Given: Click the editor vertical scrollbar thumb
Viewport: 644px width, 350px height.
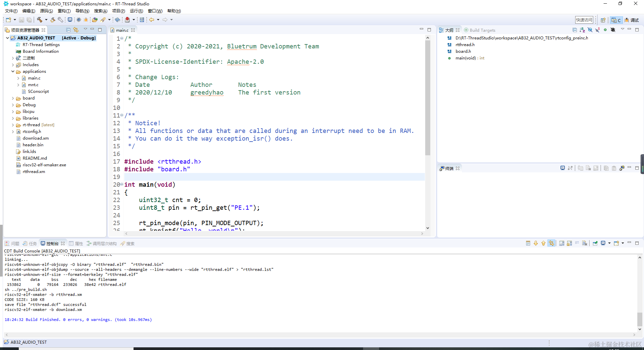Looking at the screenshot, I should pyautogui.click(x=428, y=98).
